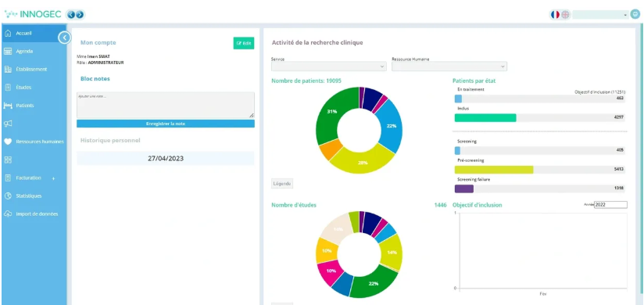Viewport: 644px width, 305px height.
Task: Open Ressources humaines in the sidebar
Action: pos(40,142)
